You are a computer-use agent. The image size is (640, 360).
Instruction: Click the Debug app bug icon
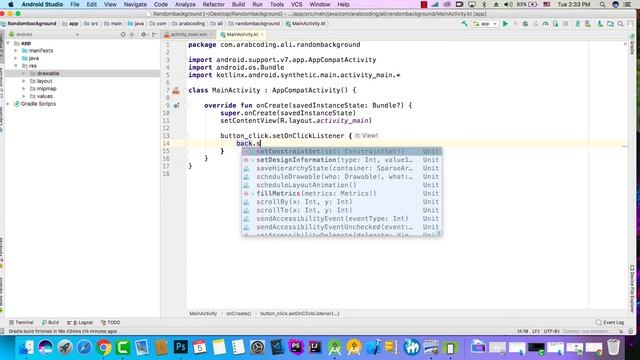[525, 24]
